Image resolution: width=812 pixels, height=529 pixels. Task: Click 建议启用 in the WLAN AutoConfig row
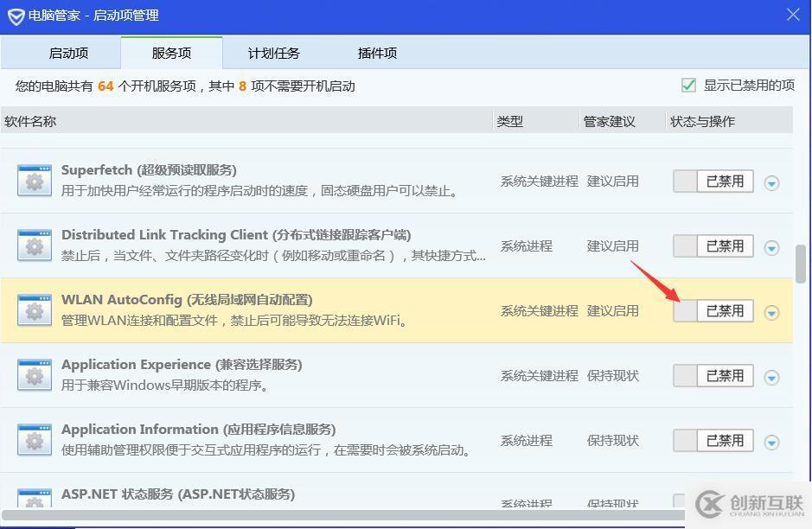612,310
